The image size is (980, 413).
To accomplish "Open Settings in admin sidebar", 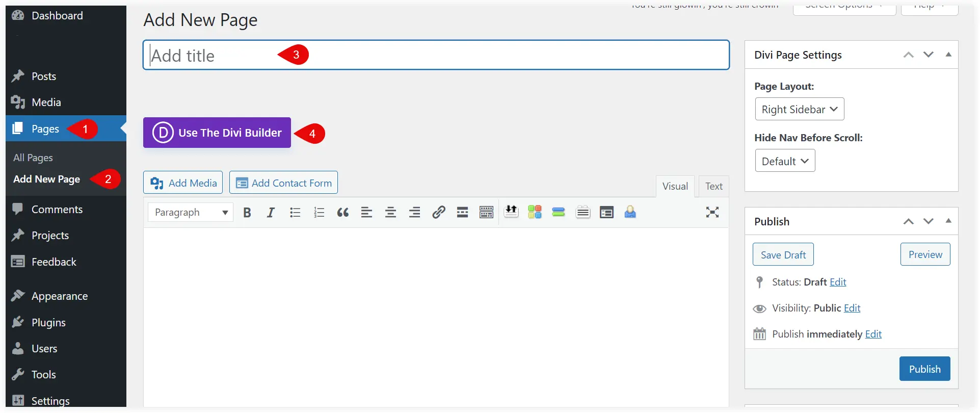I will tap(66, 401).
